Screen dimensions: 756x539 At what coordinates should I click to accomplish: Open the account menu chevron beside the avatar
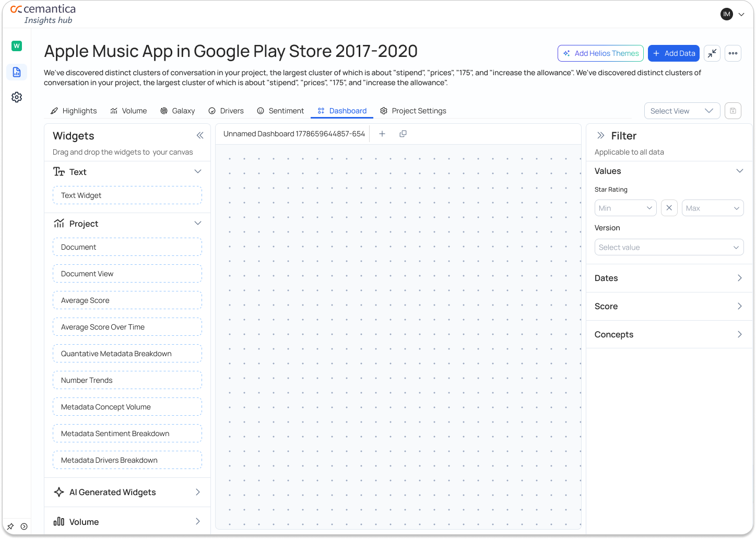click(x=741, y=15)
